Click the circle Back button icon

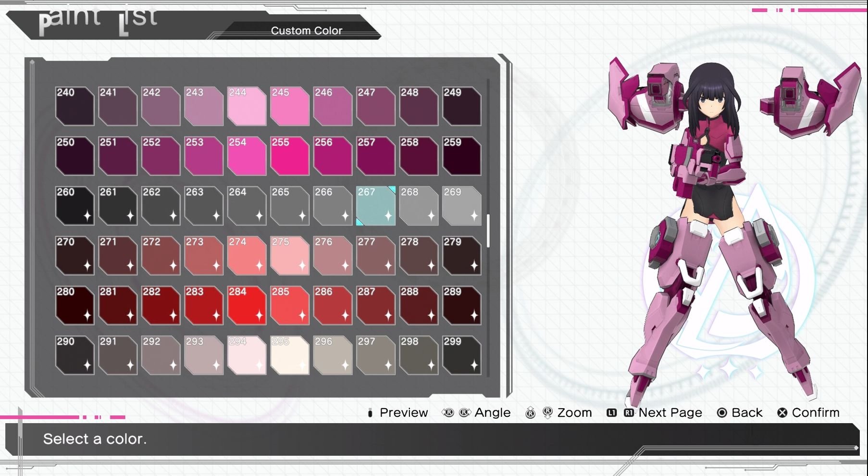point(722,413)
